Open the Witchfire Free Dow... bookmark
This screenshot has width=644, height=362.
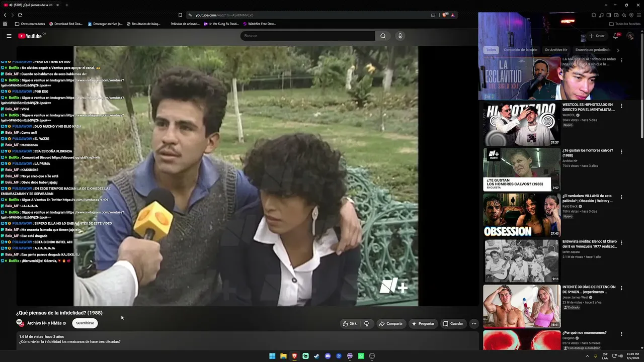click(x=259, y=24)
